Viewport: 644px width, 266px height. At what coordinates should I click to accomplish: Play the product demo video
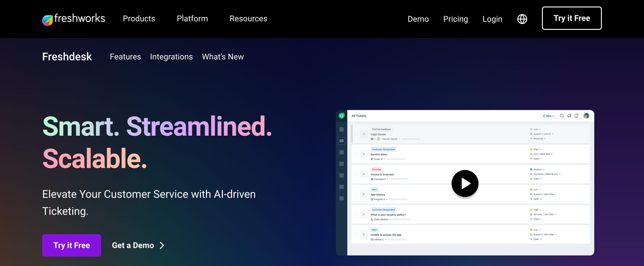click(x=465, y=183)
